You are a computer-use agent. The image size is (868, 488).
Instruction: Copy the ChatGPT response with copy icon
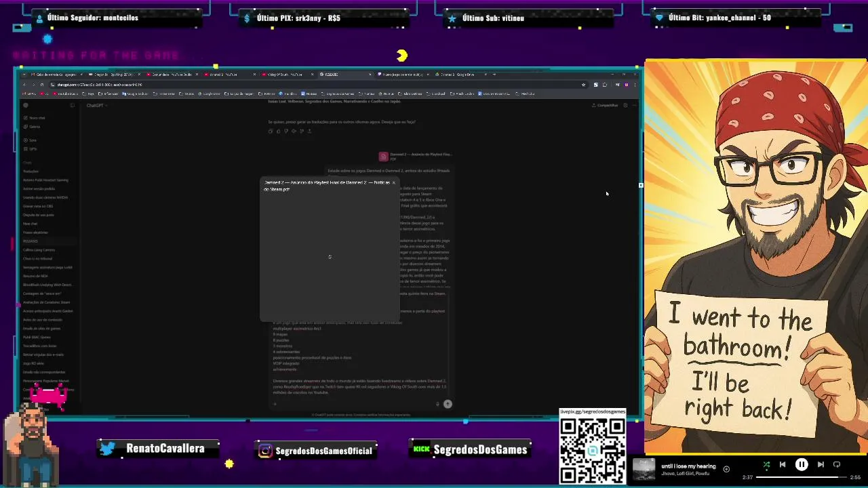click(x=271, y=131)
